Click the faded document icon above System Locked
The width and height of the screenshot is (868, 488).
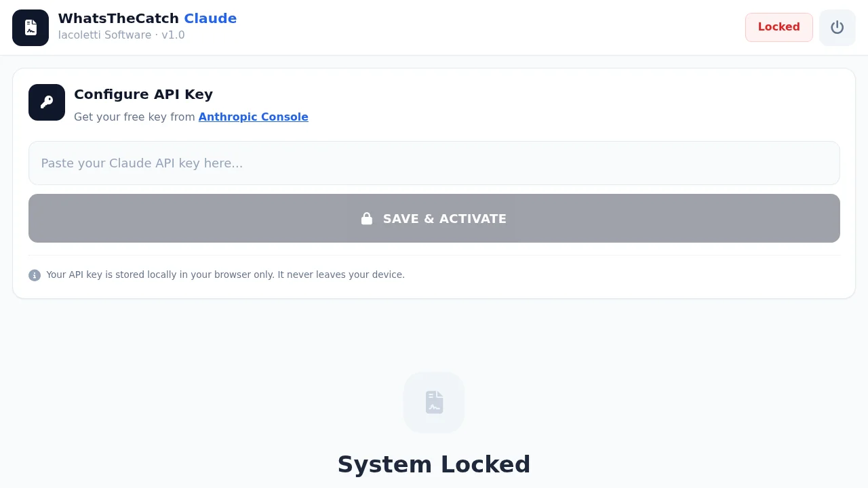point(434,402)
